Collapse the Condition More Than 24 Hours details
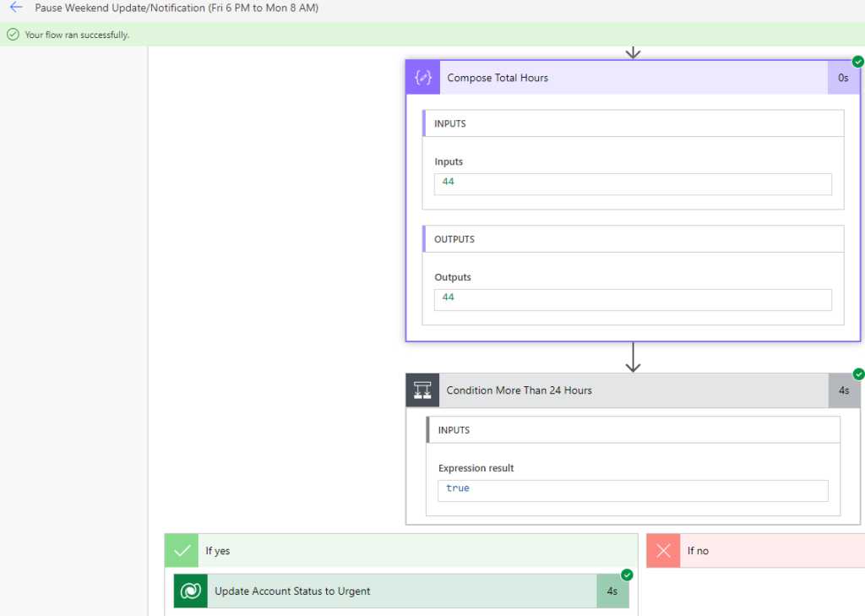The width and height of the screenshot is (865, 616). click(634, 390)
